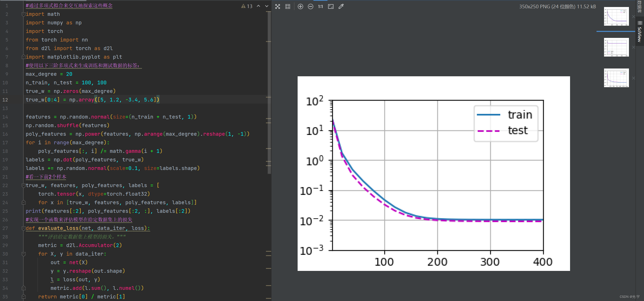Activate the color picker eyedropper tool
The image size is (644, 301).
point(341,6)
